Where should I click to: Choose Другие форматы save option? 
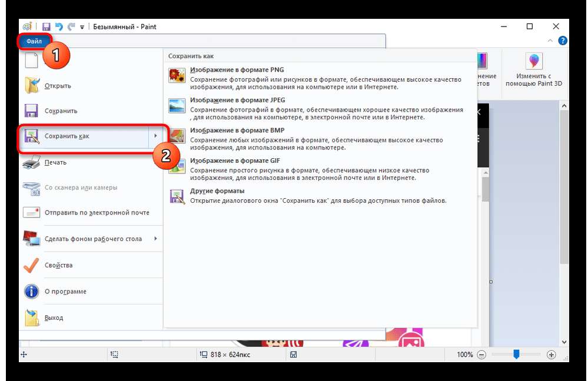(x=321, y=196)
